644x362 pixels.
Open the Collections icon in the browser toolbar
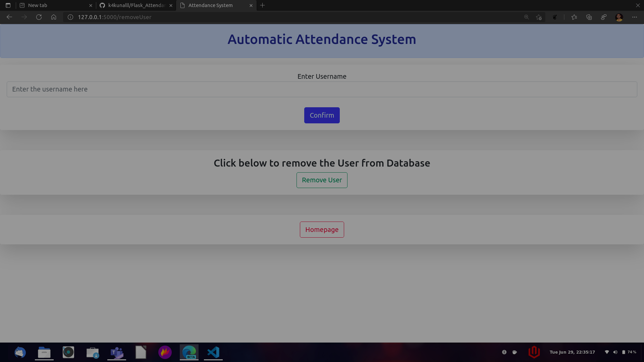click(589, 17)
